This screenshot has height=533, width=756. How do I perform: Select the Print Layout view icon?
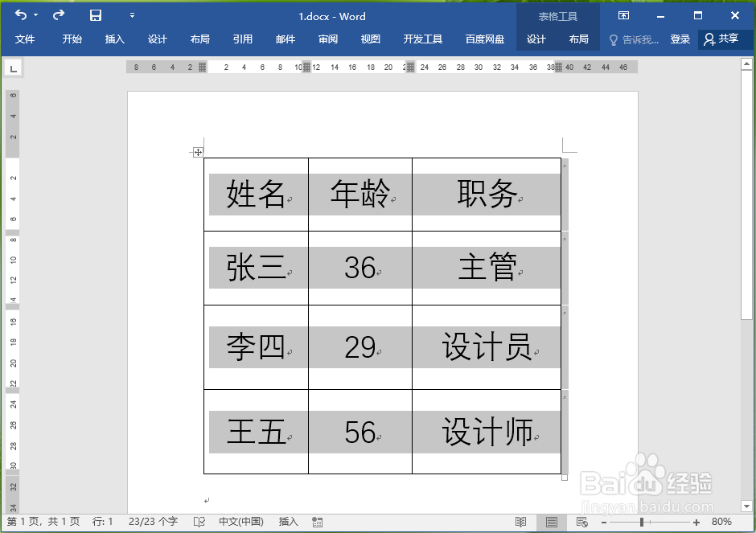[550, 522]
